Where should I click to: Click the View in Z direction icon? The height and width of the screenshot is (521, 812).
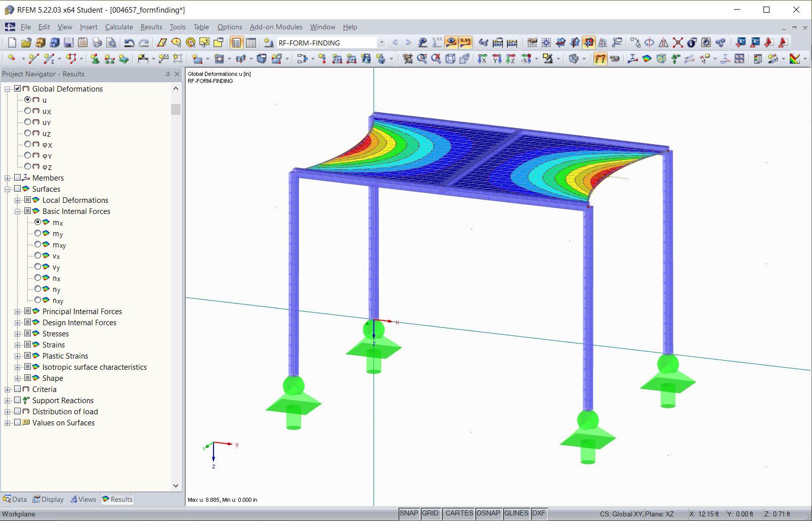(511, 59)
